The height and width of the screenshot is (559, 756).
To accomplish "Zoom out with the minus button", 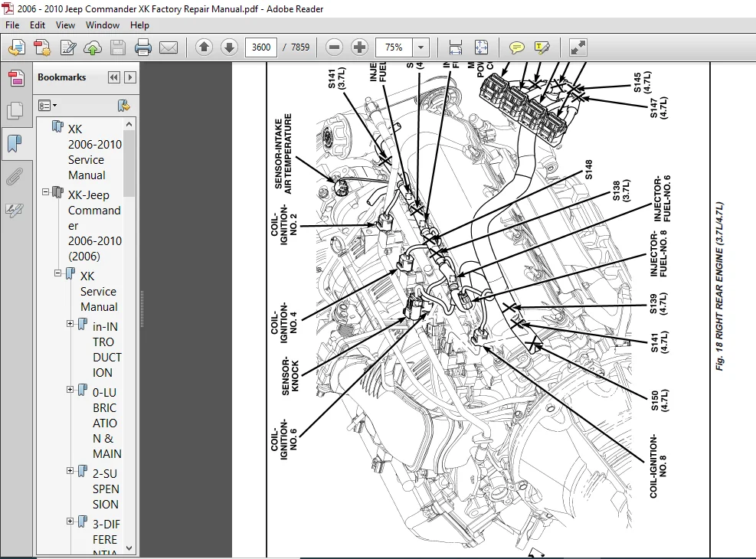I will tap(334, 47).
